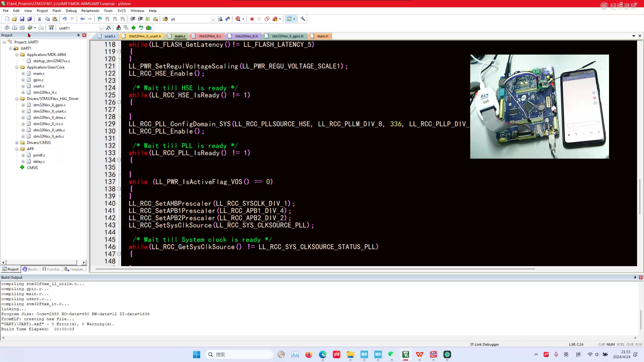This screenshot has height=362, width=644.
Task: Open the Configuration wrench icon
Action: click(x=303, y=19)
